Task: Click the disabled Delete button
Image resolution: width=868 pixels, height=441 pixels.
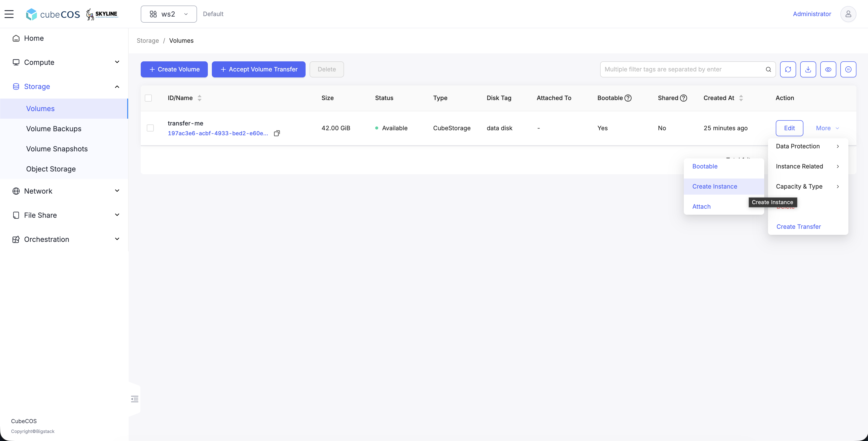Action: (326, 69)
